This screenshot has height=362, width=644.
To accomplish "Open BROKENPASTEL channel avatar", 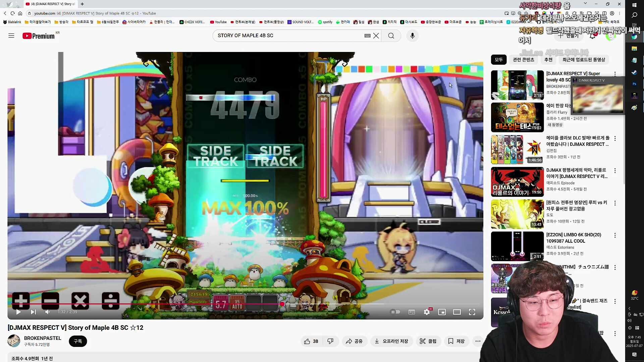I will click(14, 341).
